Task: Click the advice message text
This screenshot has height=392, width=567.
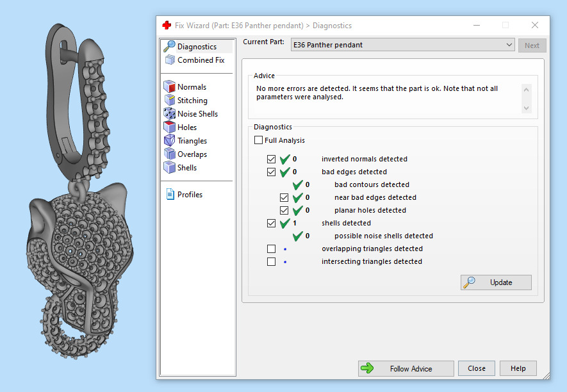Action: point(377,93)
